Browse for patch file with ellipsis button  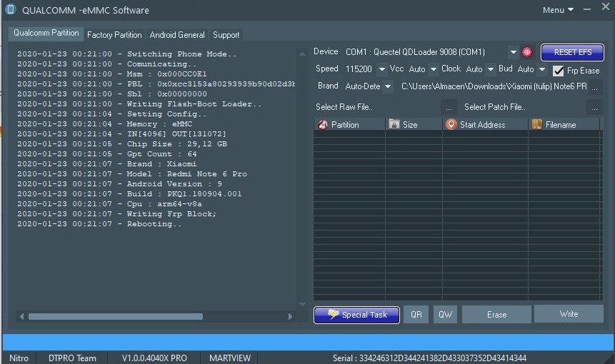594,107
